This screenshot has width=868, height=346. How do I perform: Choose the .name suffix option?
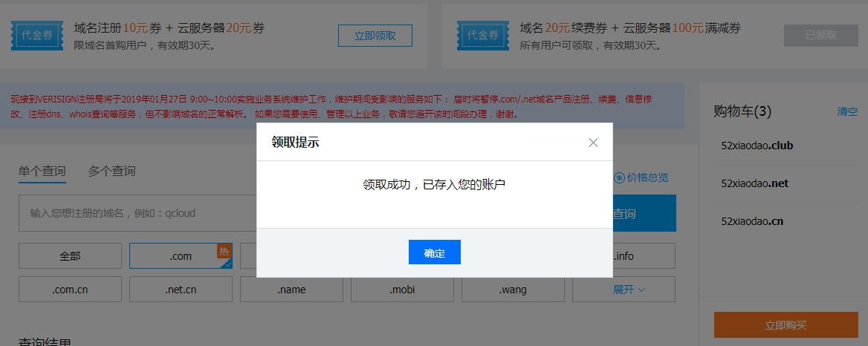point(291,290)
